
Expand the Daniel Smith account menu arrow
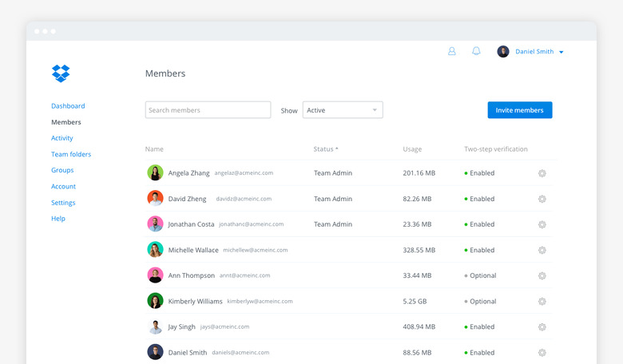[561, 52]
